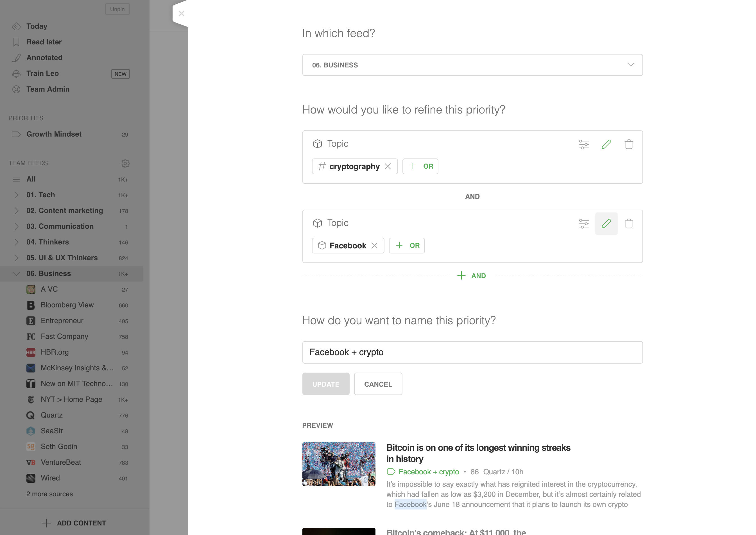
Task: Click ADD CONTENT in sidebar
Action: pyautogui.click(x=74, y=523)
